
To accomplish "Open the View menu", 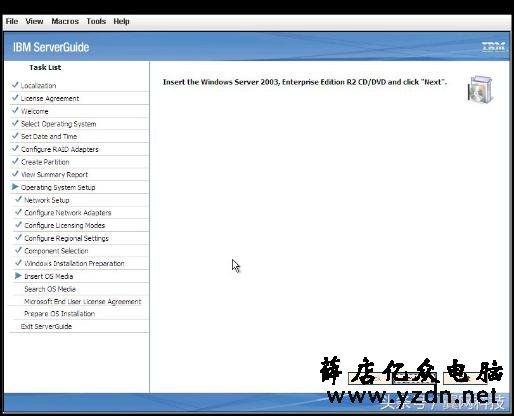I will click(x=34, y=21).
